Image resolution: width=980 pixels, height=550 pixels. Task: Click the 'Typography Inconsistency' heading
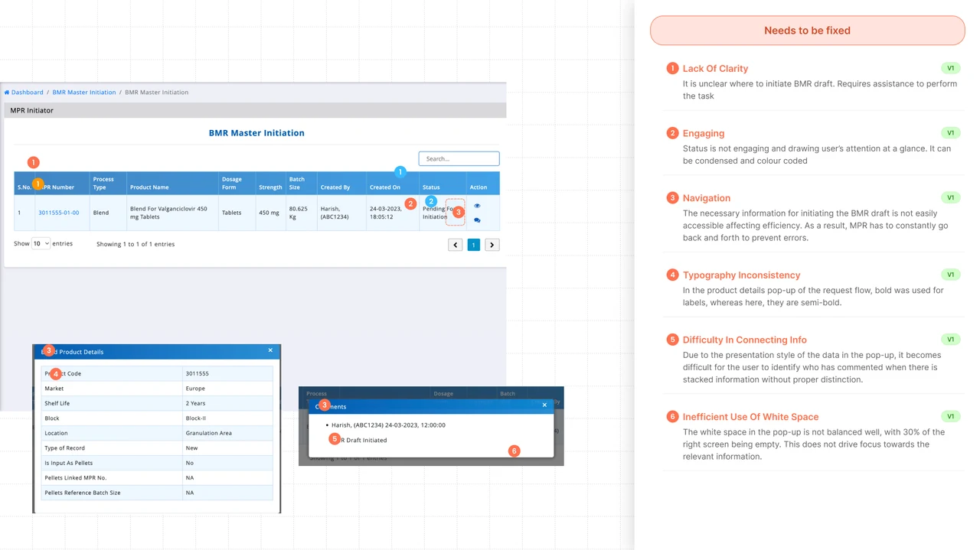741,275
